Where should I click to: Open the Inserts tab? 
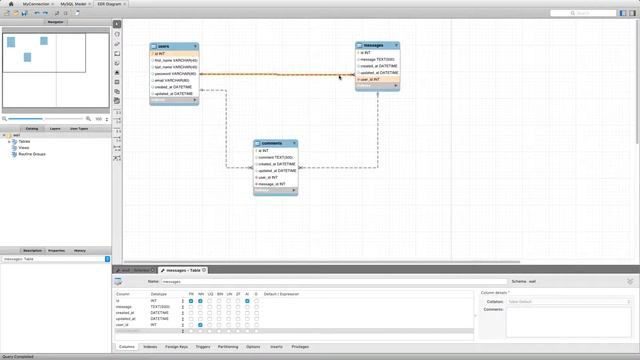click(276, 347)
